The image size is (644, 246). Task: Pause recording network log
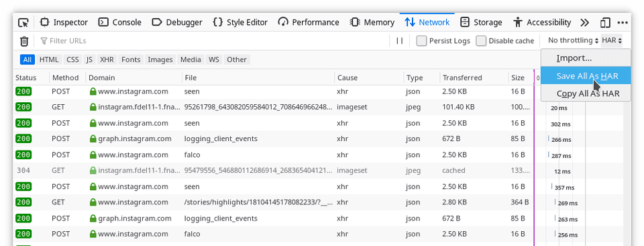click(399, 41)
